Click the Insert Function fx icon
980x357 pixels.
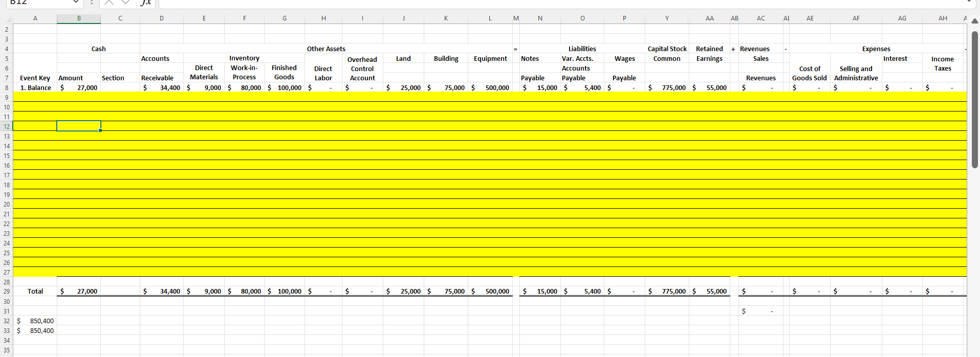tap(146, 2)
